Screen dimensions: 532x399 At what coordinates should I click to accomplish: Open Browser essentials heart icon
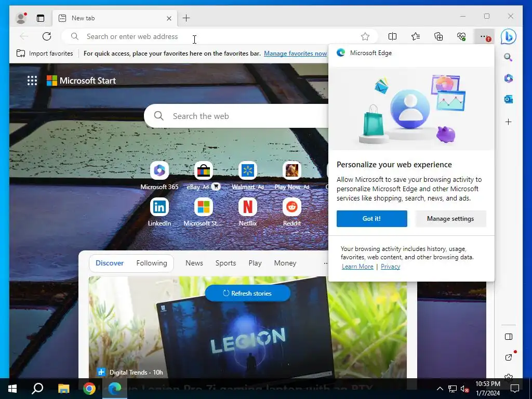click(x=461, y=36)
